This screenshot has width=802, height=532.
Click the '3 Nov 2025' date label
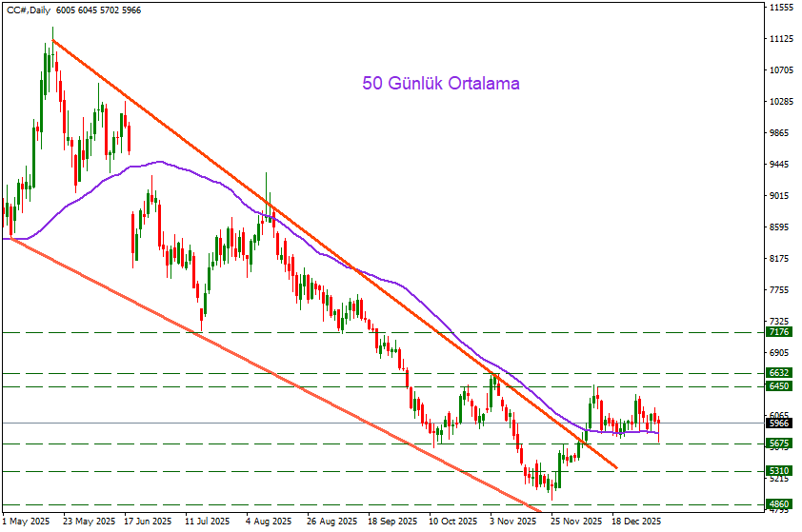(x=514, y=522)
